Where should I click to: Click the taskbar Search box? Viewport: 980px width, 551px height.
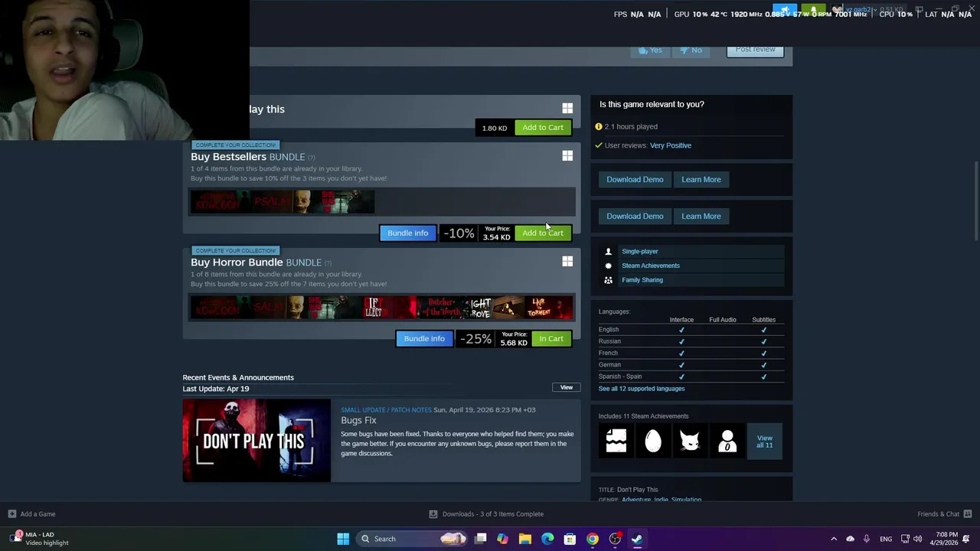click(413, 539)
